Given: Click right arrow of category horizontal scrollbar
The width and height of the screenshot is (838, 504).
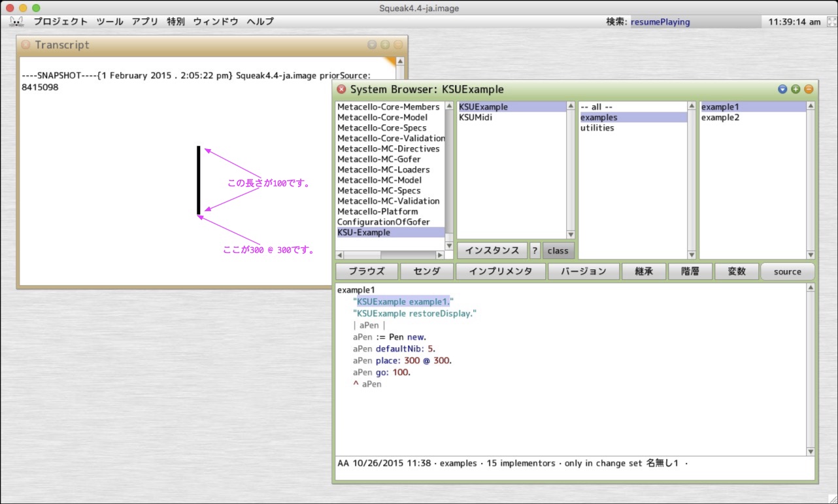Looking at the screenshot, I should [x=440, y=255].
